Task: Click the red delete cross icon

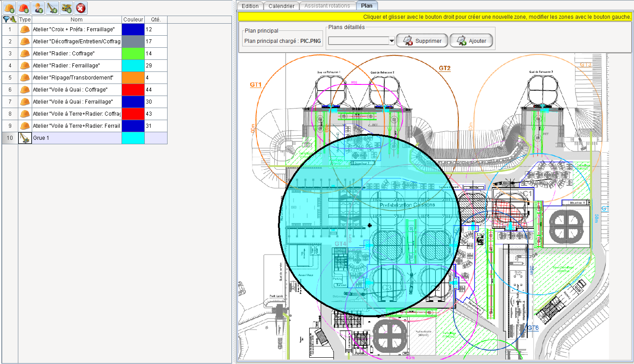Action: (81, 8)
